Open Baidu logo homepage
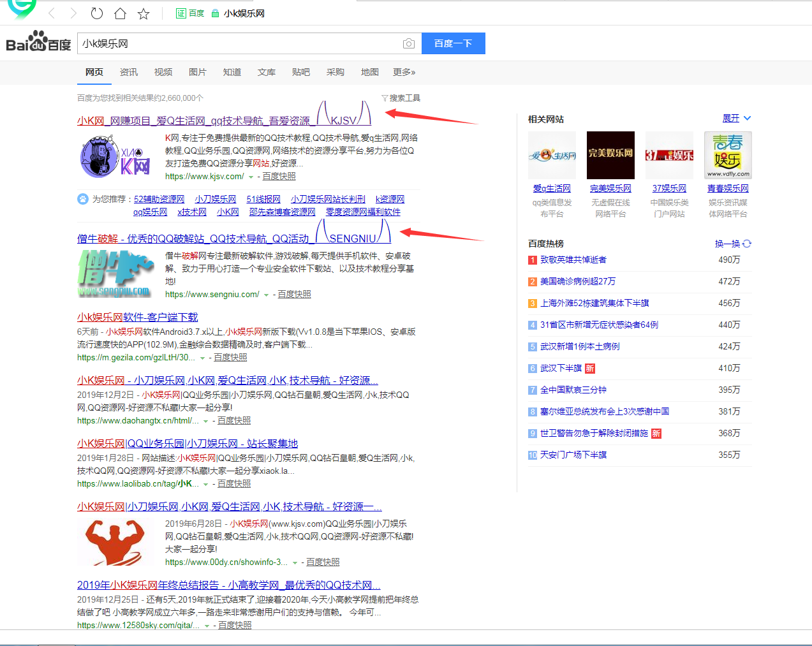 tap(38, 41)
